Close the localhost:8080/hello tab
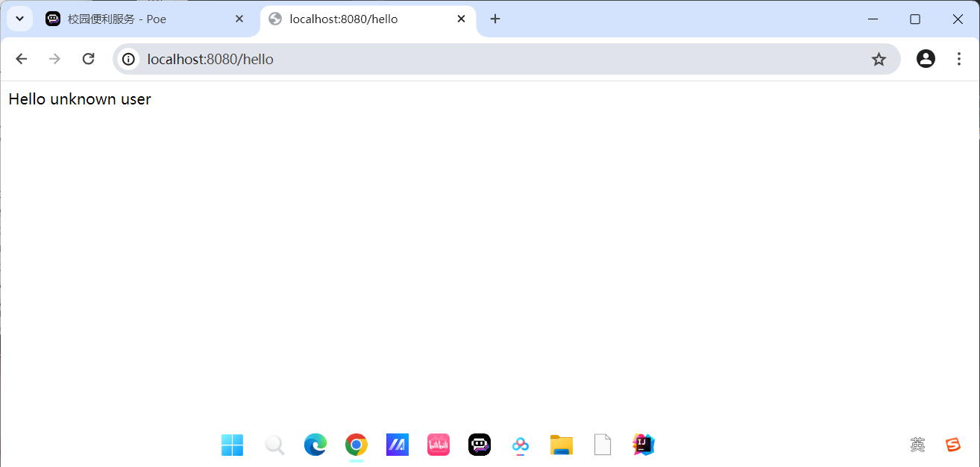 (x=461, y=19)
